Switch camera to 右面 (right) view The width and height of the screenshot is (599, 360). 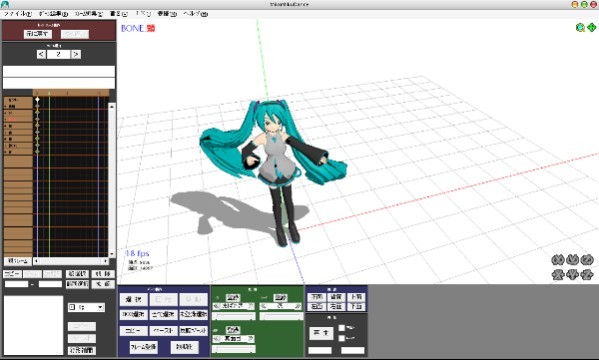coord(336,306)
